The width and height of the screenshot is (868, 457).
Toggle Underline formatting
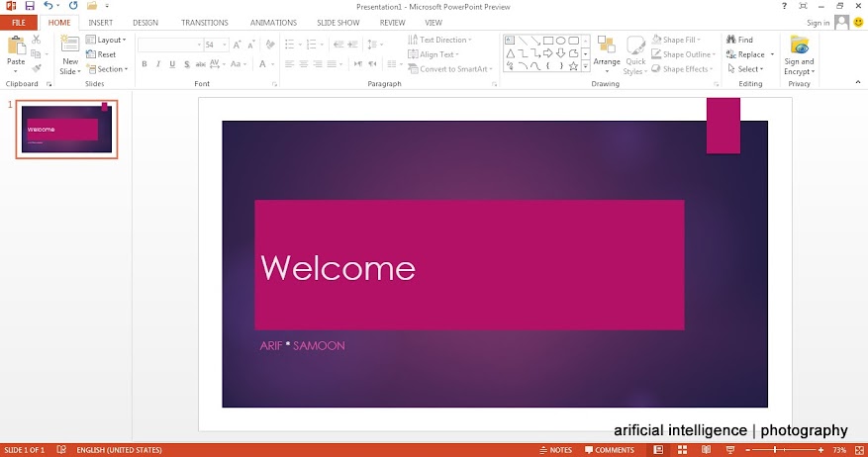pyautogui.click(x=172, y=64)
